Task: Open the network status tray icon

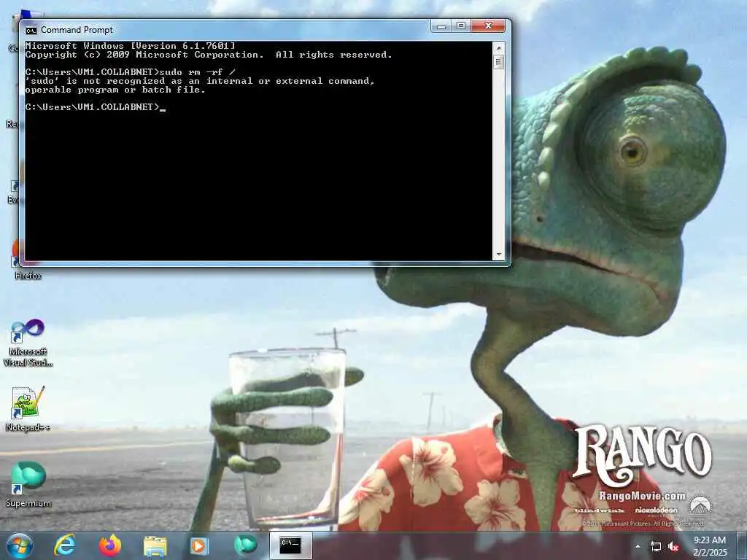Action: tap(656, 547)
